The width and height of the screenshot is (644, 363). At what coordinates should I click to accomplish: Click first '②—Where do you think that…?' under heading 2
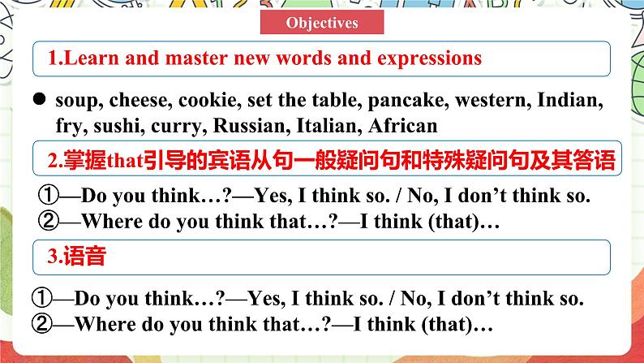pos(268,222)
